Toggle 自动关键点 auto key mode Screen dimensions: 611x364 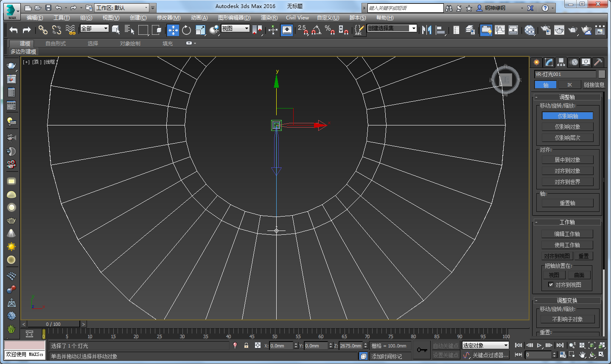(x=445, y=346)
